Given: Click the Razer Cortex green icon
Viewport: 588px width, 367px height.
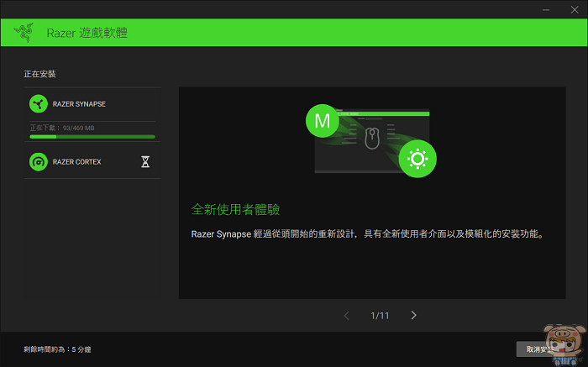Looking at the screenshot, I should [39, 162].
